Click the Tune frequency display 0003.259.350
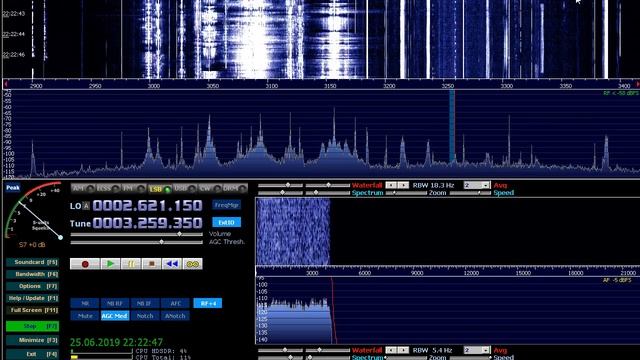The height and width of the screenshot is (360, 640). [147, 223]
